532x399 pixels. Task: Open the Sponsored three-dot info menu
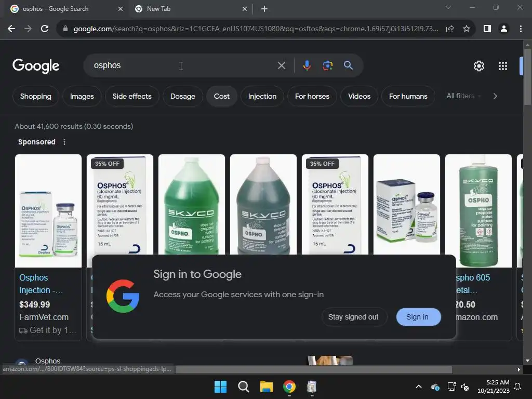coord(64,142)
